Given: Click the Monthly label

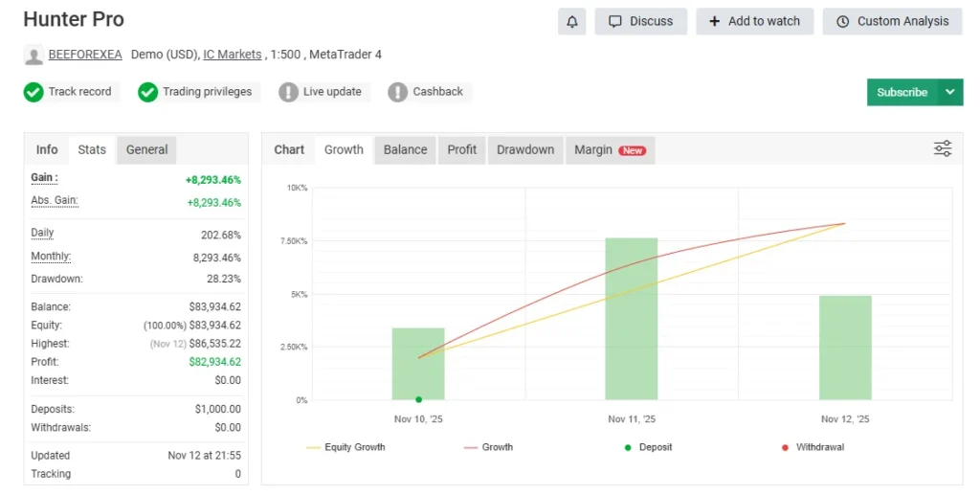Looking at the screenshot, I should (51, 257).
